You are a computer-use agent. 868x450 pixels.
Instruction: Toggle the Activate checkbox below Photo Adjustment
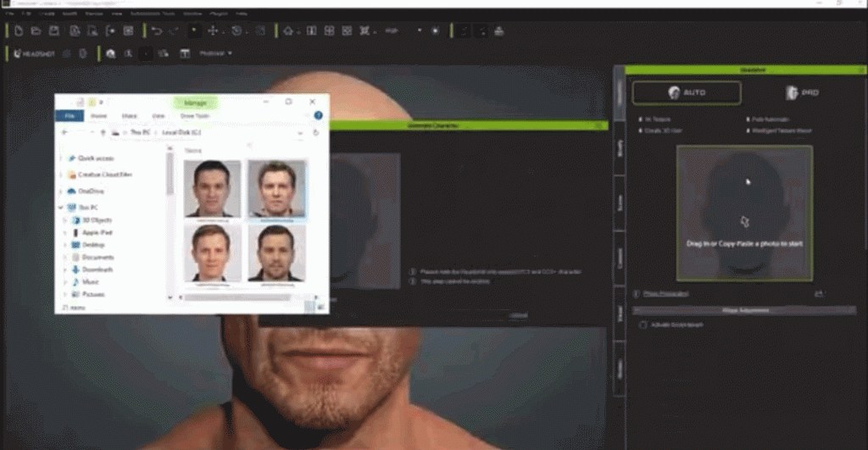pyautogui.click(x=643, y=325)
